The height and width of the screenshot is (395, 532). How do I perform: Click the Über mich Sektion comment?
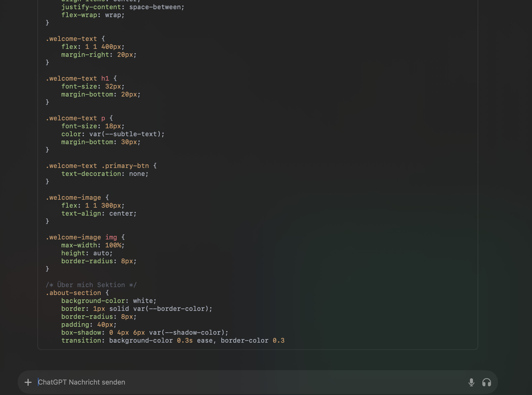tap(91, 285)
